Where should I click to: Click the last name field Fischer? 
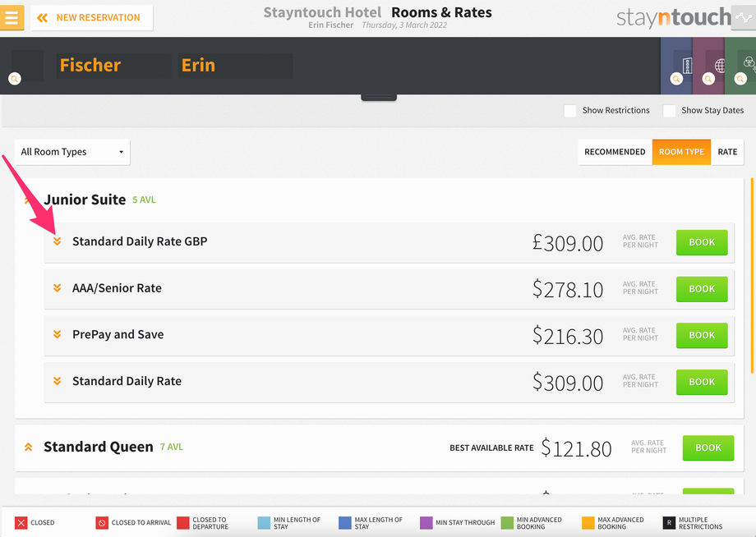(113, 66)
